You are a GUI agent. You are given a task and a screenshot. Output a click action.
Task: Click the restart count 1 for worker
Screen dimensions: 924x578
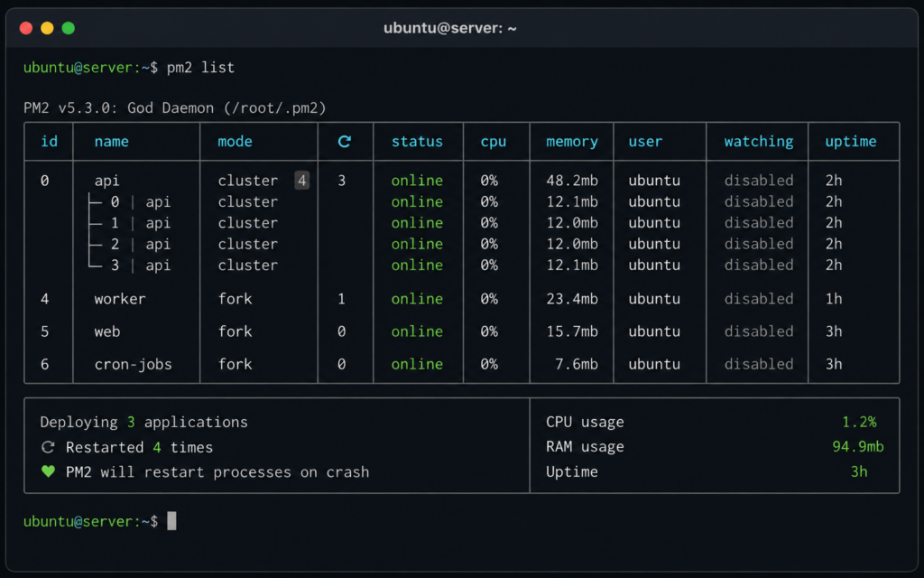341,299
